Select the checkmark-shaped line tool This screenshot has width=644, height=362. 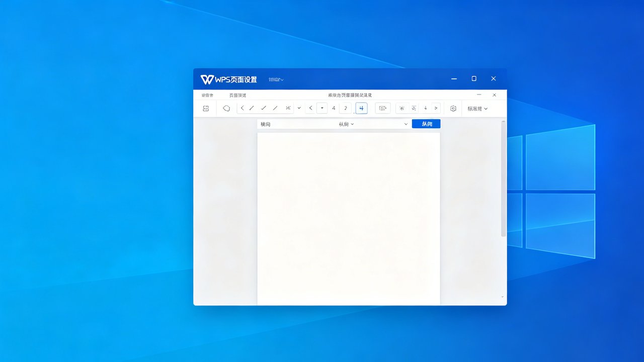(x=263, y=108)
